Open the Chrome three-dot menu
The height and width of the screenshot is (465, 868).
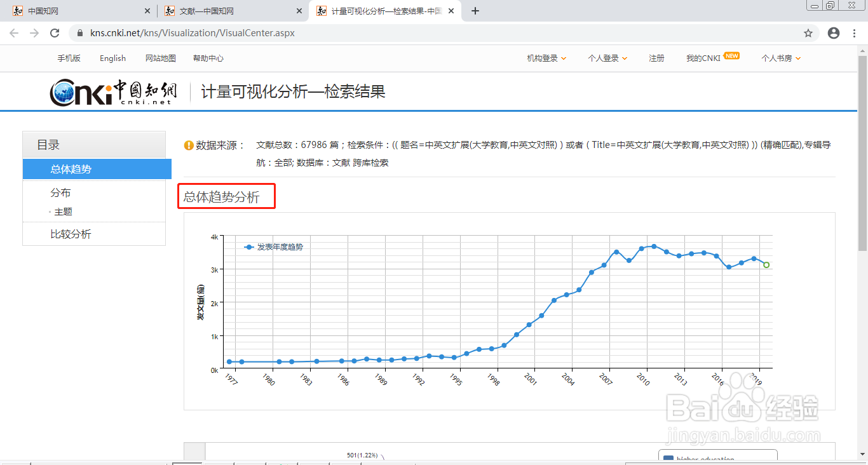coord(854,33)
